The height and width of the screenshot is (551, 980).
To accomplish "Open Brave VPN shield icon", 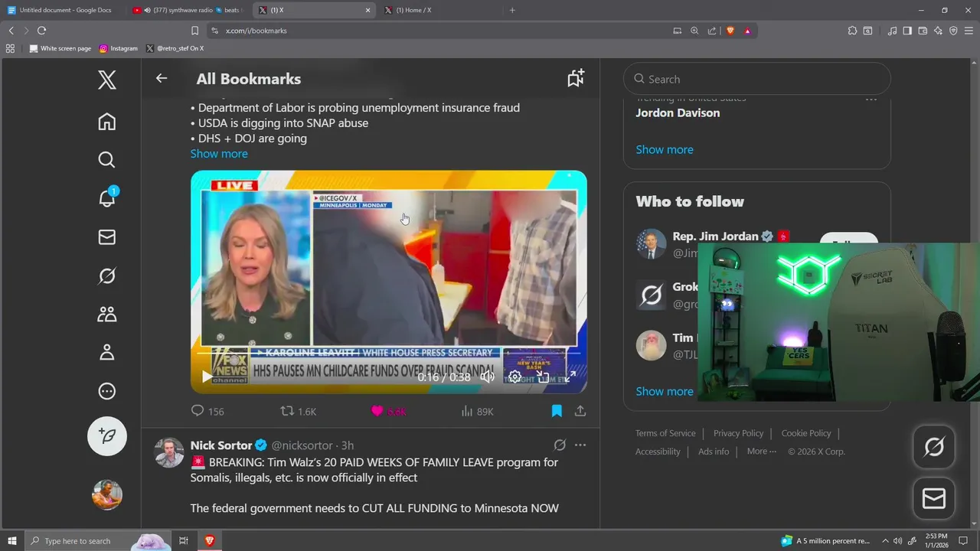I will pos(953,31).
